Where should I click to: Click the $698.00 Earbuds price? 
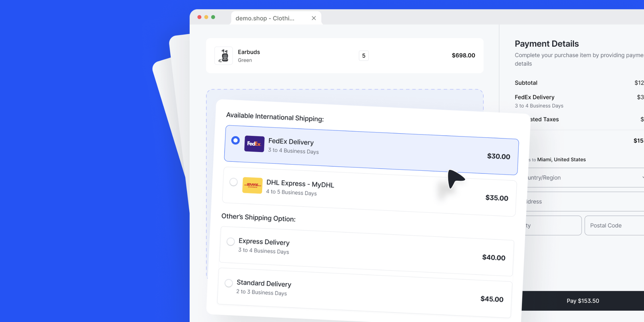(463, 56)
